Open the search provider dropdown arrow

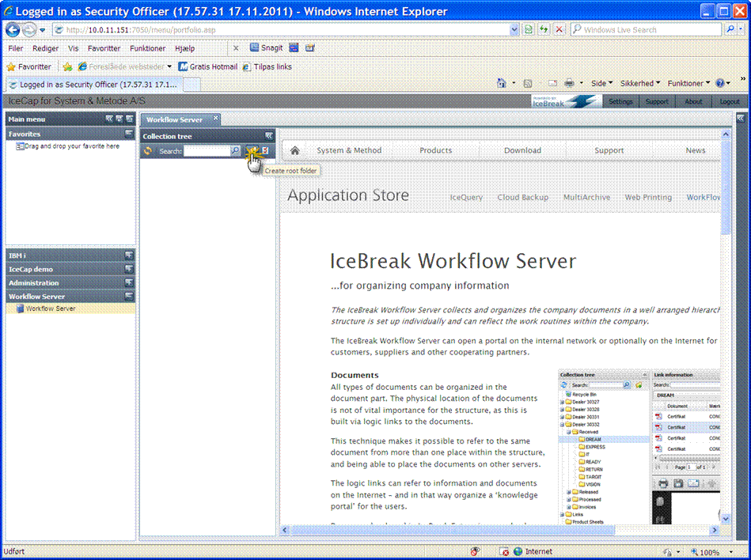[741, 30]
